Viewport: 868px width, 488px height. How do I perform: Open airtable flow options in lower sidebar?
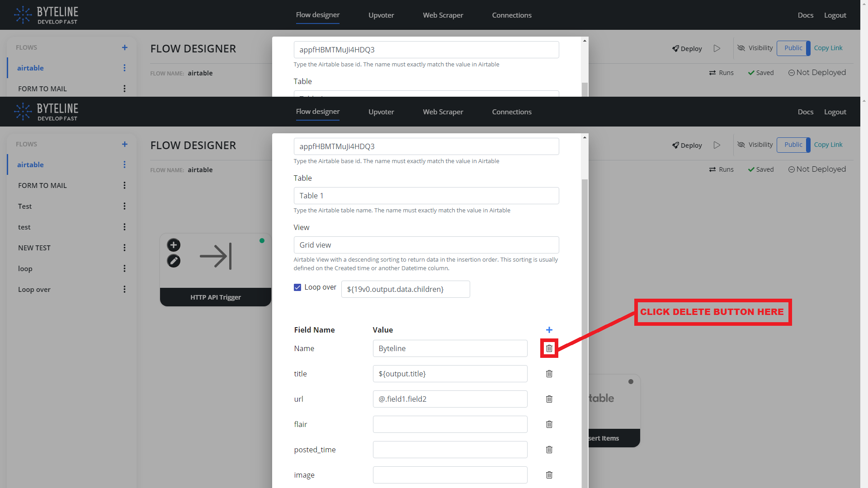click(x=124, y=164)
